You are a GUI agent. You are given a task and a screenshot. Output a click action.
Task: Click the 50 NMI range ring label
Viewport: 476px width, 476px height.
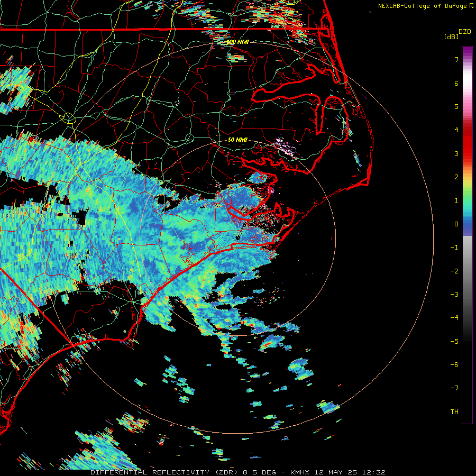pyautogui.click(x=237, y=140)
